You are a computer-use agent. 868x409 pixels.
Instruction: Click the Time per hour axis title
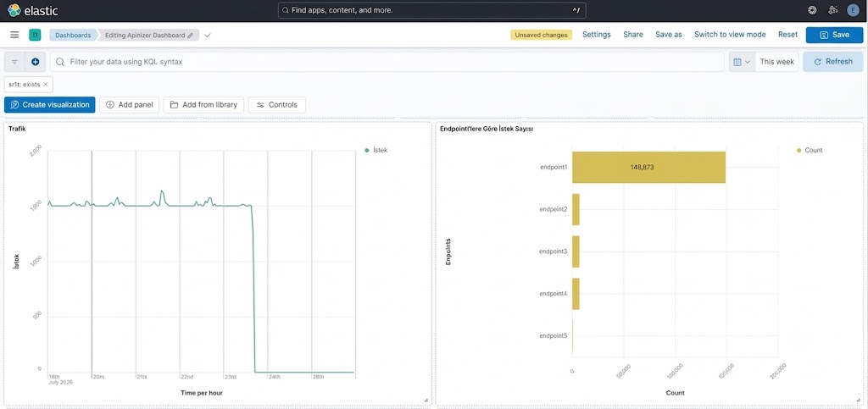[202, 393]
